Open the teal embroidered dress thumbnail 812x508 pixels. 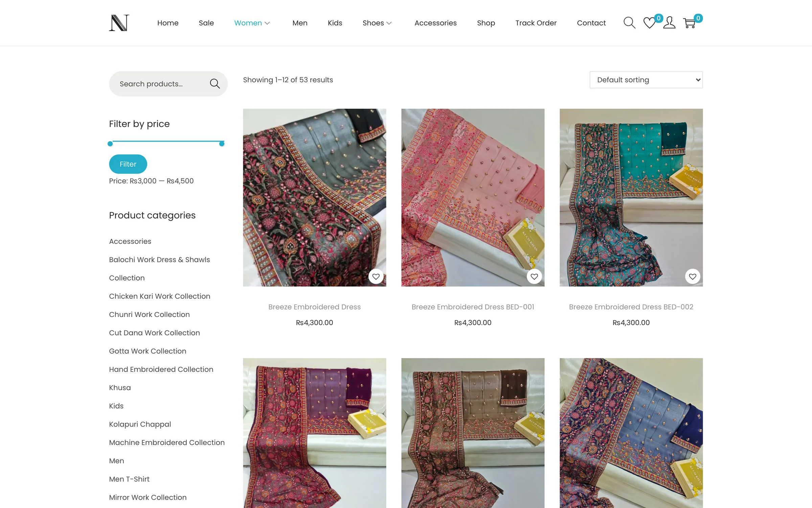(x=631, y=197)
